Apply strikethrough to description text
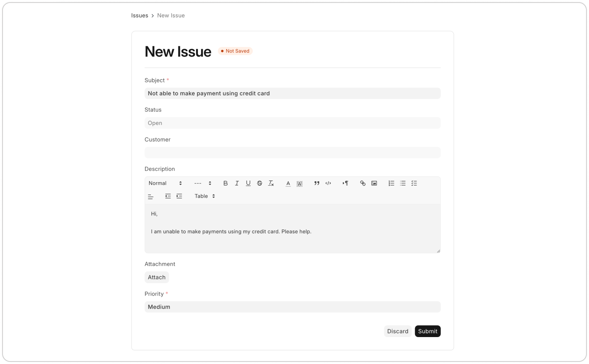Image resolution: width=589 pixels, height=364 pixels. [x=260, y=183]
